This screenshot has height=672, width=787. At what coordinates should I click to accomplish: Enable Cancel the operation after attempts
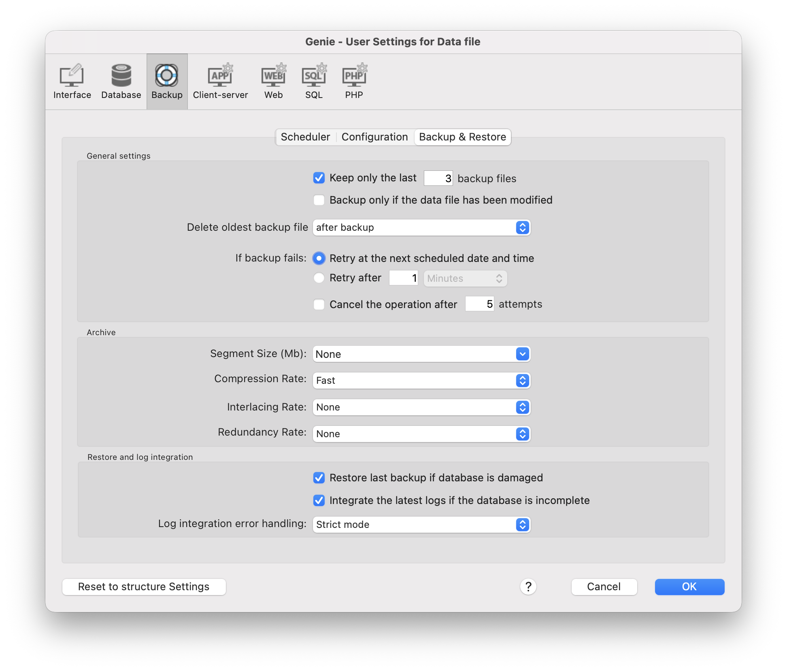319,304
